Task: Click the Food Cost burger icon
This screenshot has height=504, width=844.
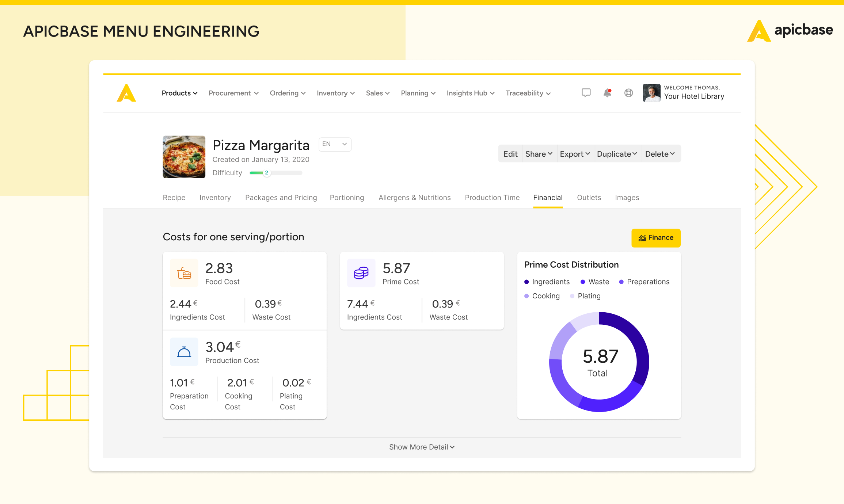Action: 184,273
